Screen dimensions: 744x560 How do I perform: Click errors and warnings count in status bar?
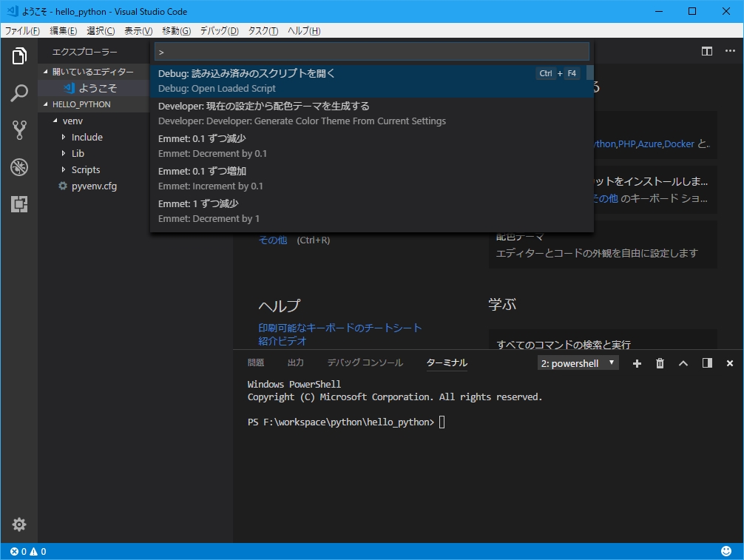tap(28, 551)
